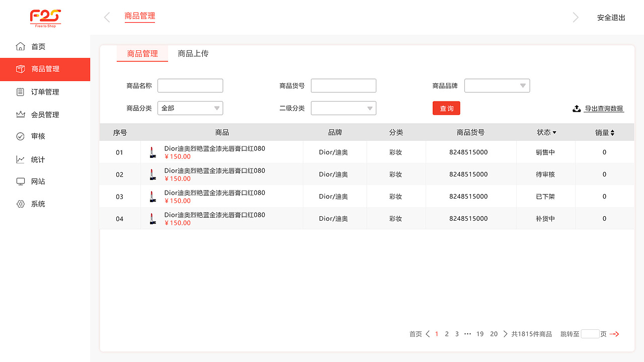This screenshot has width=644, height=362.
Task: Click the lipstick thumbnail in row 01
Action: click(x=152, y=152)
